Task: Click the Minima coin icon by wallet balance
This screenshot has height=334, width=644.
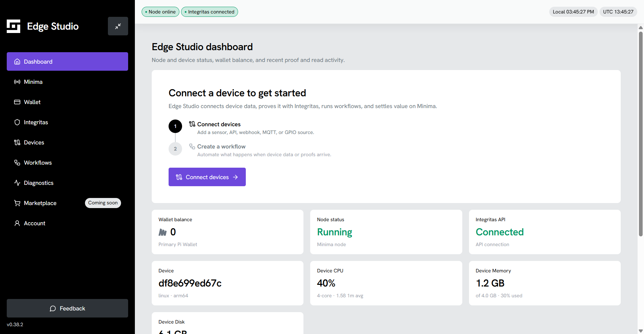Action: 163,232
